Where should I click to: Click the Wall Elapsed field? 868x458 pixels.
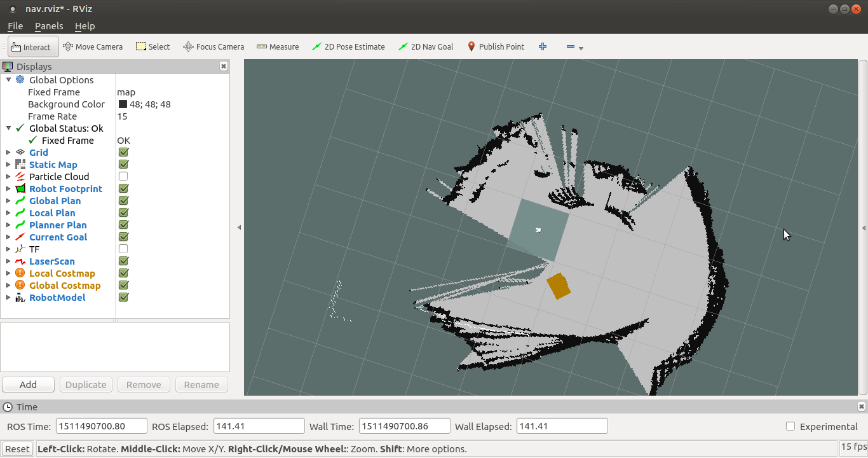point(562,426)
